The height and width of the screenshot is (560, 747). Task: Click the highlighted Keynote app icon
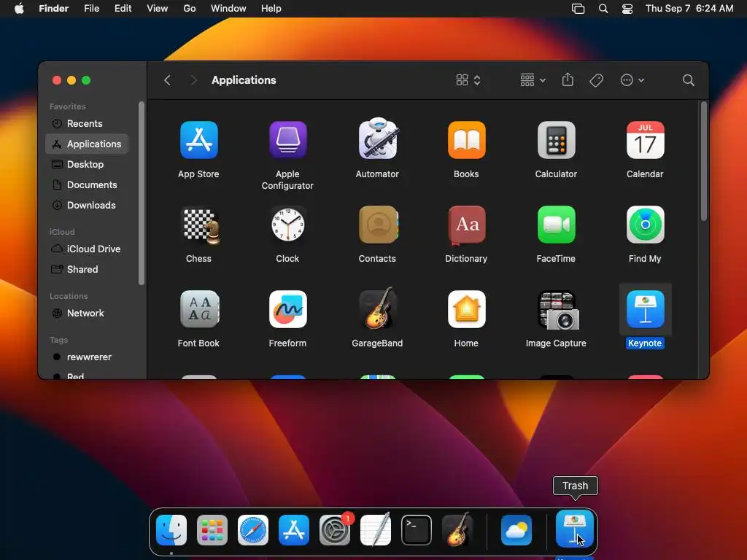(x=645, y=309)
